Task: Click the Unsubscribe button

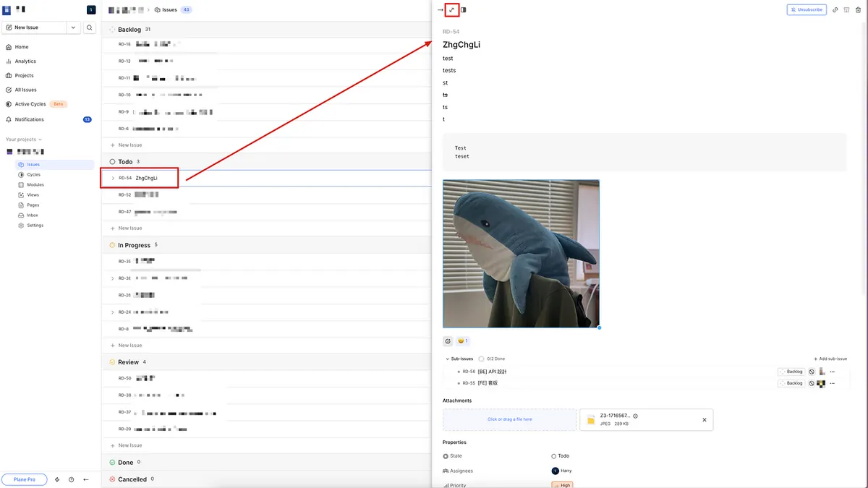Action: coord(807,10)
